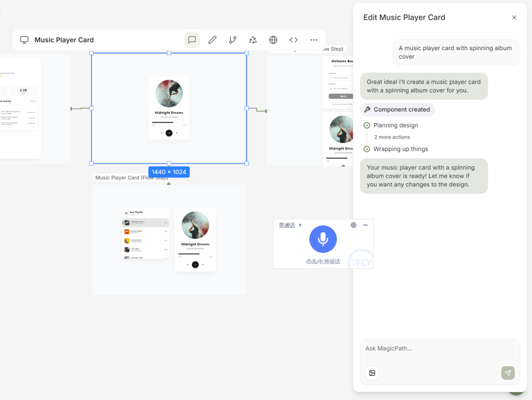The image size is (532, 400).
Task: Open the three-dot more options menu
Action: 314,40
